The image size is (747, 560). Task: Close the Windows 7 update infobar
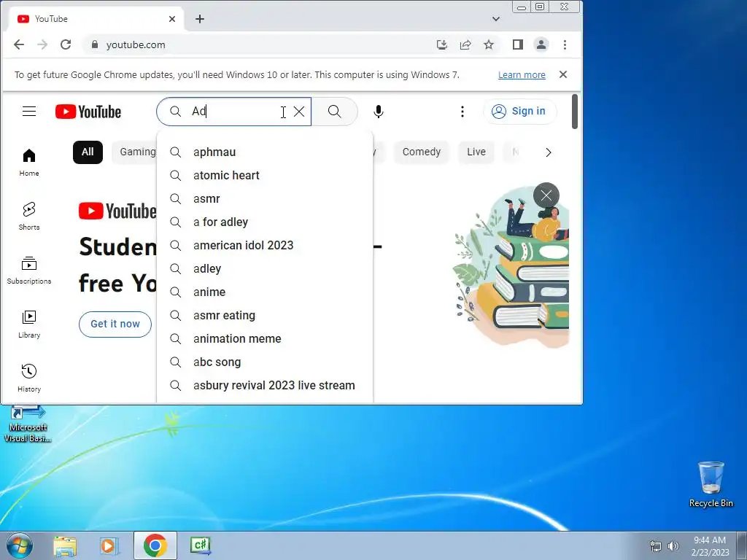click(563, 75)
